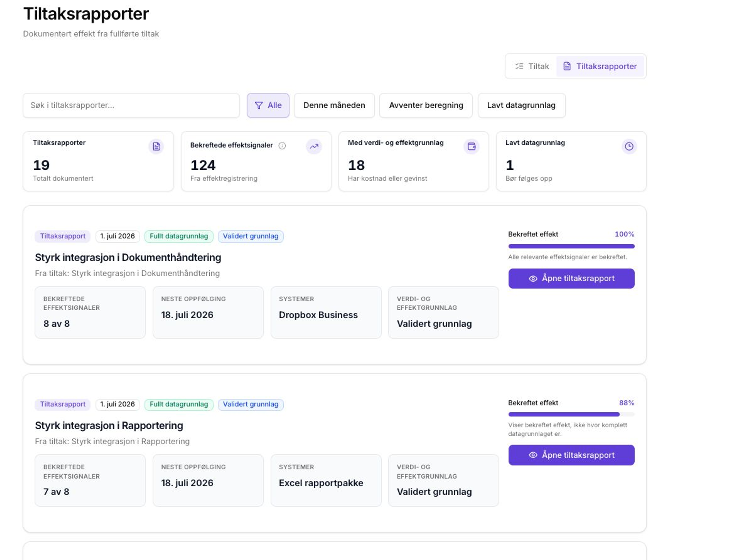Viewport: 747px width, 560px height.
Task: Click Validert grunnlag value tile for Dokumenthåndtering
Action: (443, 313)
